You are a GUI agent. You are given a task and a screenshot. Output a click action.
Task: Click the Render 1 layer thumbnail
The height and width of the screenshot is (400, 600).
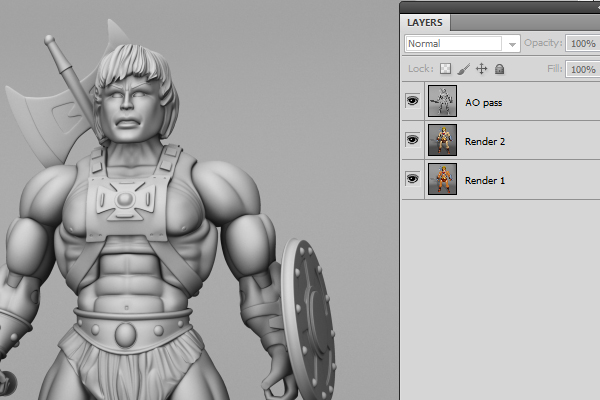tap(442, 179)
